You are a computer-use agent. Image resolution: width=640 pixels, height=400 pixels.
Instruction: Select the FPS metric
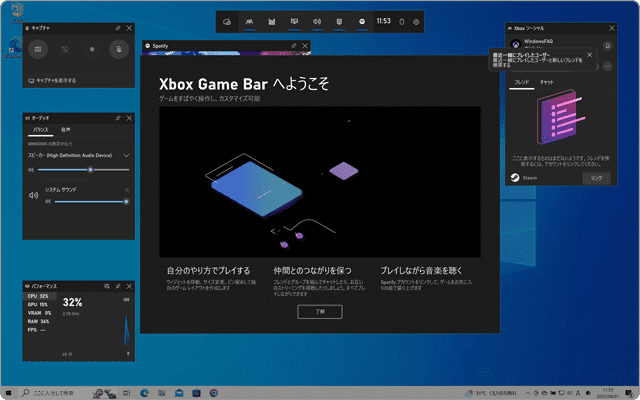pos(40,330)
